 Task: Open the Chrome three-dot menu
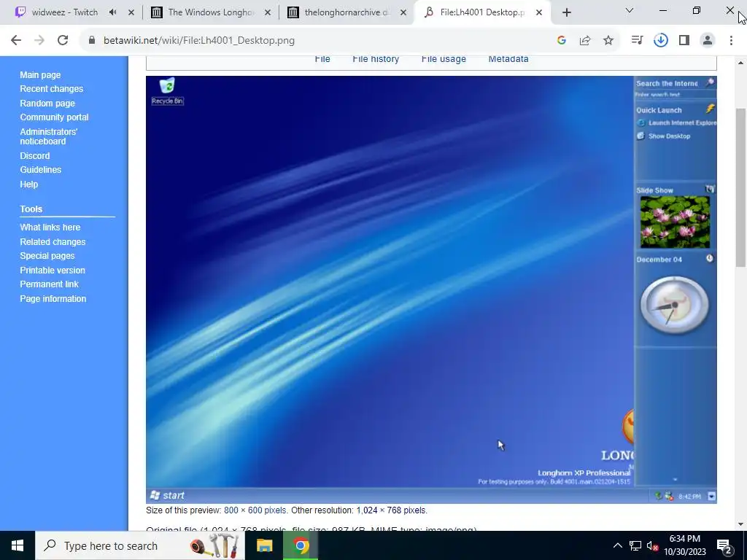[x=731, y=41]
